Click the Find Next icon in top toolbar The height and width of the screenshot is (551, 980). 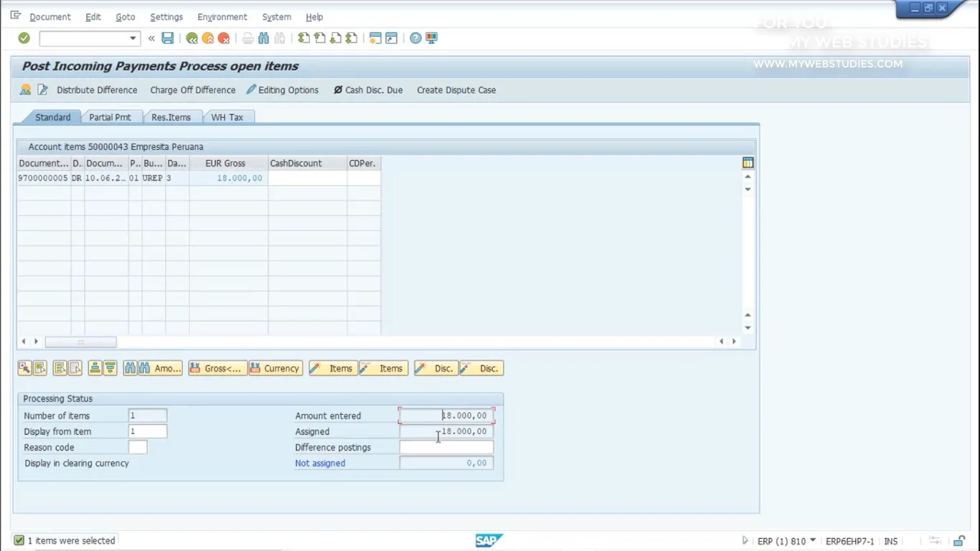(280, 38)
